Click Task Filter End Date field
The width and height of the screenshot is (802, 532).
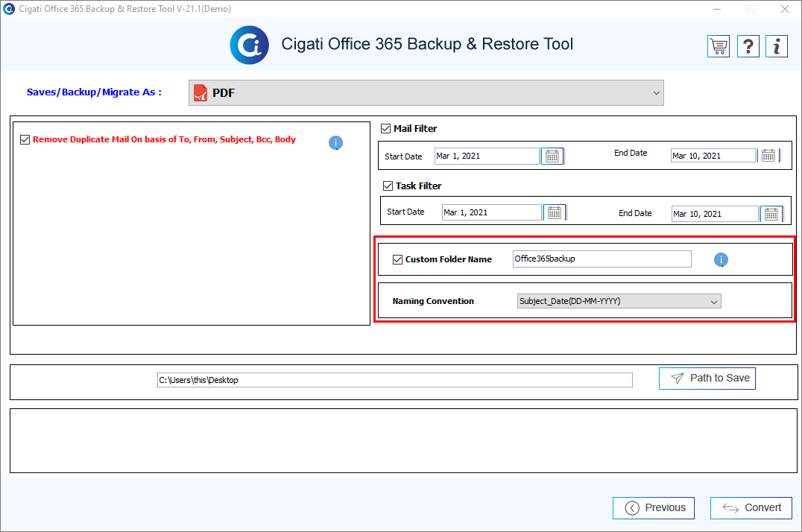(715, 214)
